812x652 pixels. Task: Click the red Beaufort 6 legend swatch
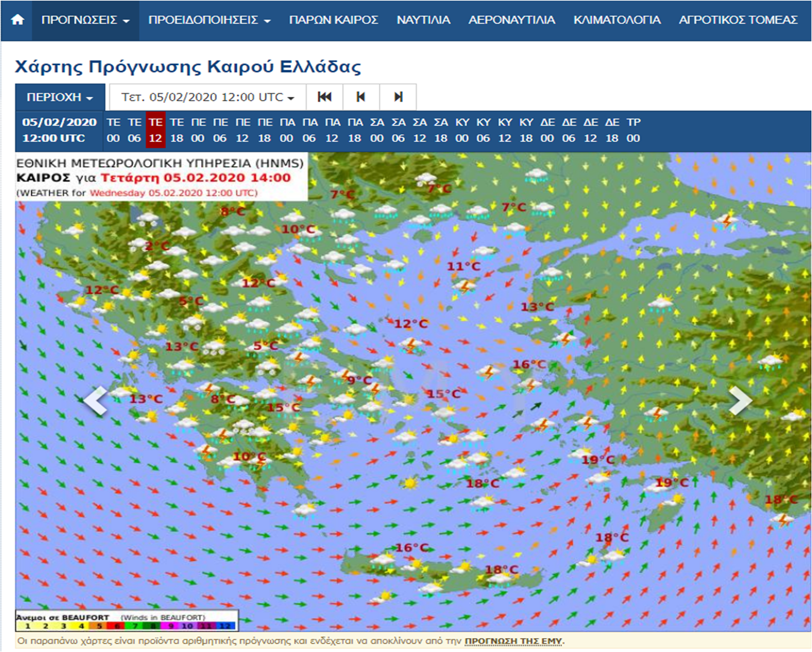pos(117,626)
